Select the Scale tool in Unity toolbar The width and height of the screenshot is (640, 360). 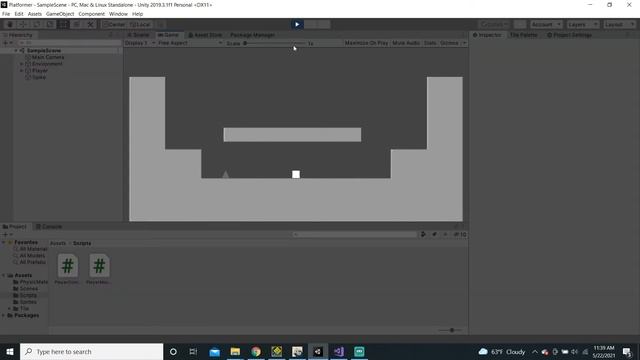pyautogui.click(x=50, y=24)
